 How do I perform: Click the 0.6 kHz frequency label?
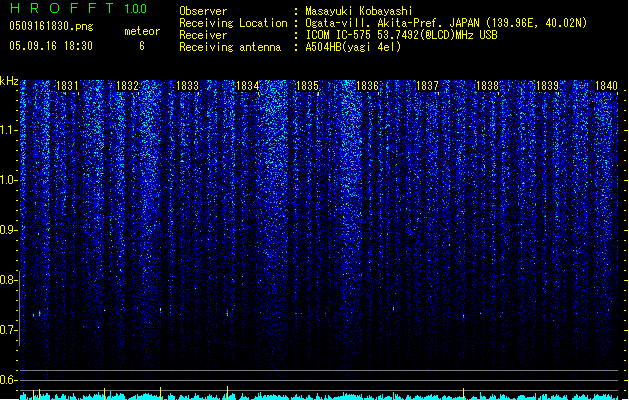7,380
